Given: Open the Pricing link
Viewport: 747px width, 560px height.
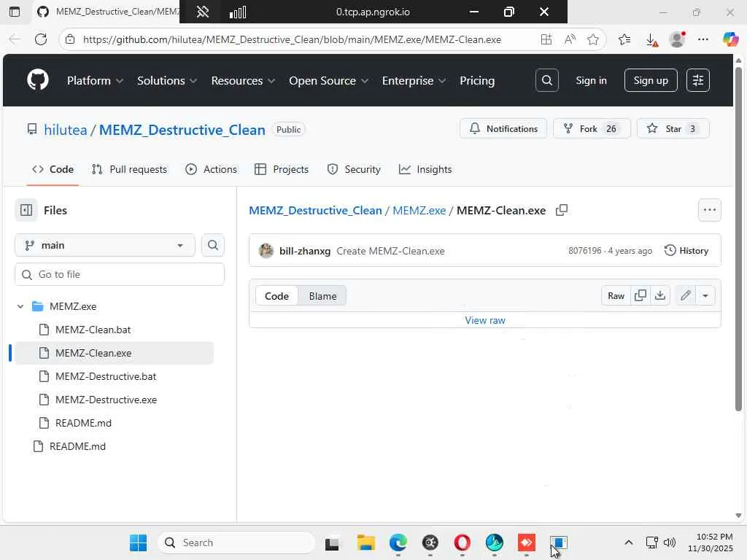Looking at the screenshot, I should (x=477, y=80).
